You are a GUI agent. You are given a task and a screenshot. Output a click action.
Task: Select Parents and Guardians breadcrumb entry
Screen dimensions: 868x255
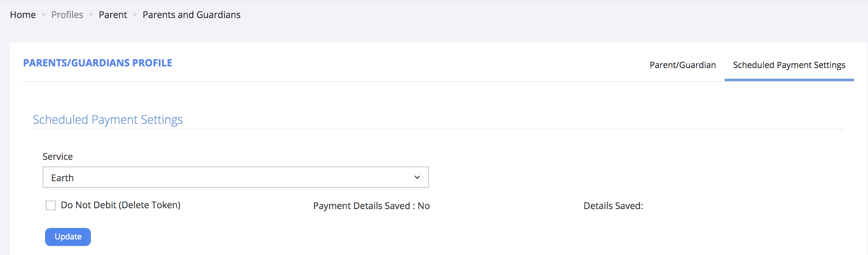click(x=191, y=14)
